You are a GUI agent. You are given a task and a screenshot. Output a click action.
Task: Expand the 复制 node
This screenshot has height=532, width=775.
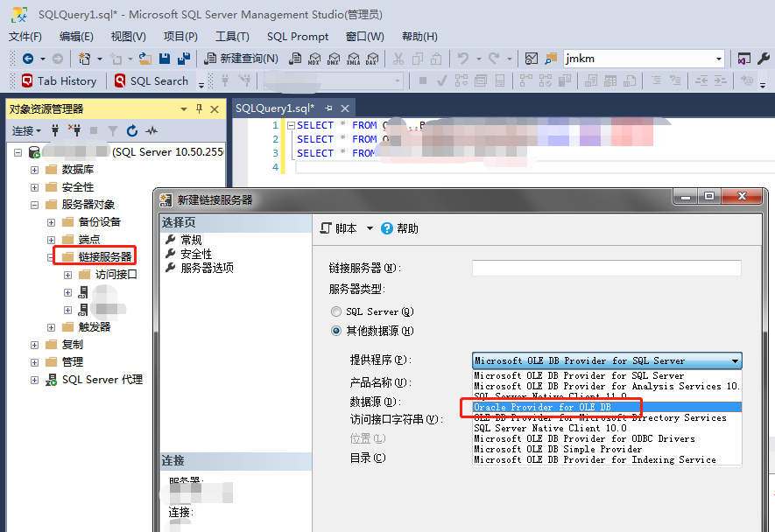point(35,345)
